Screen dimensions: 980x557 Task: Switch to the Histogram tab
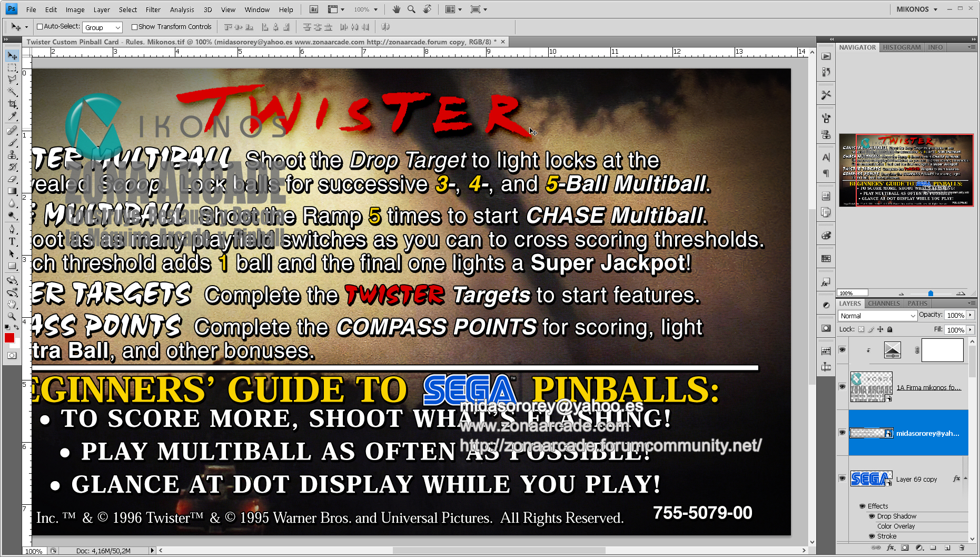(x=902, y=47)
